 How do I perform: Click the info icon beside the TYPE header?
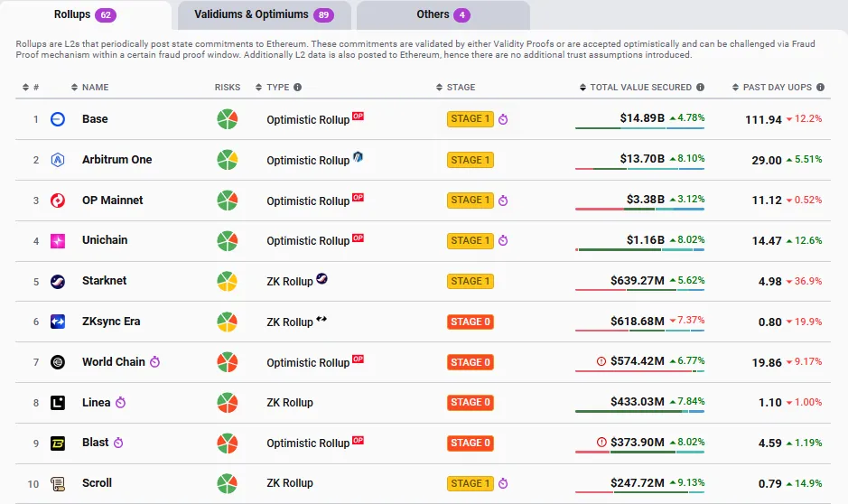(x=297, y=87)
